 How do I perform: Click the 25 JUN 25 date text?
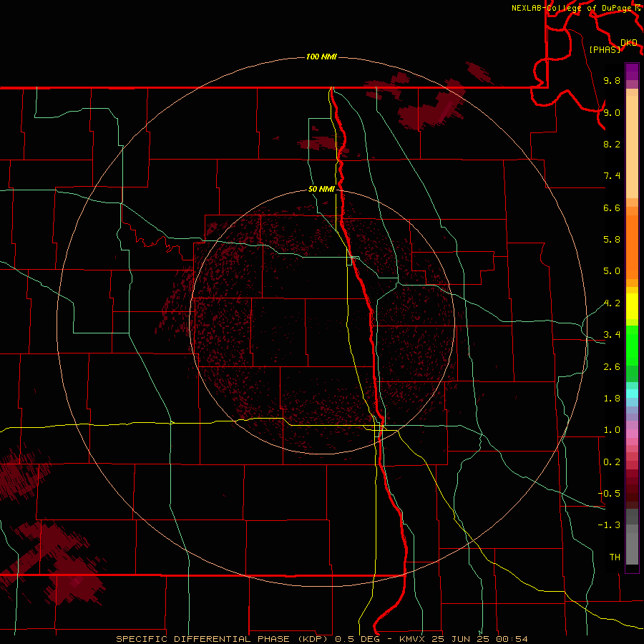coord(460,639)
